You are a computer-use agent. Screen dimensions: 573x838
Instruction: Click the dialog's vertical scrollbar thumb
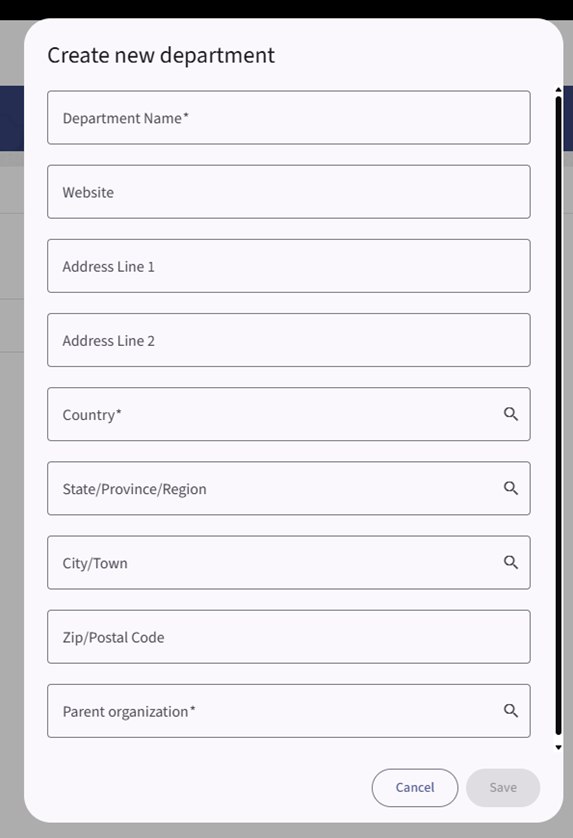pyautogui.click(x=559, y=416)
